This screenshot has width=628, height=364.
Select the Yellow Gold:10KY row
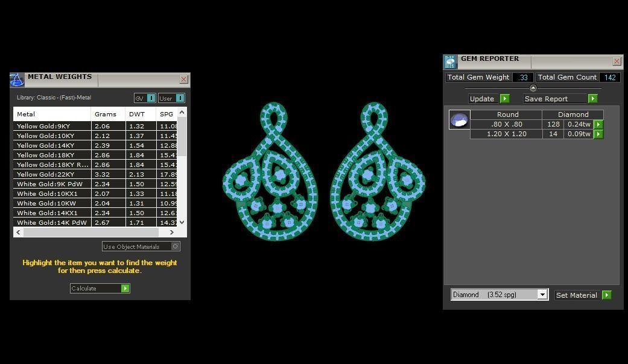(95, 136)
